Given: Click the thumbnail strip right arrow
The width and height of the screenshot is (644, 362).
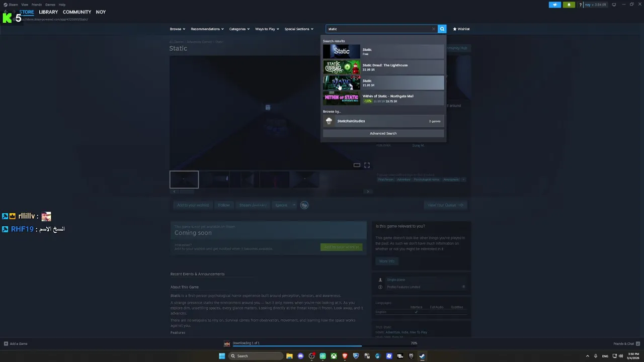Looking at the screenshot, I should point(368,191).
